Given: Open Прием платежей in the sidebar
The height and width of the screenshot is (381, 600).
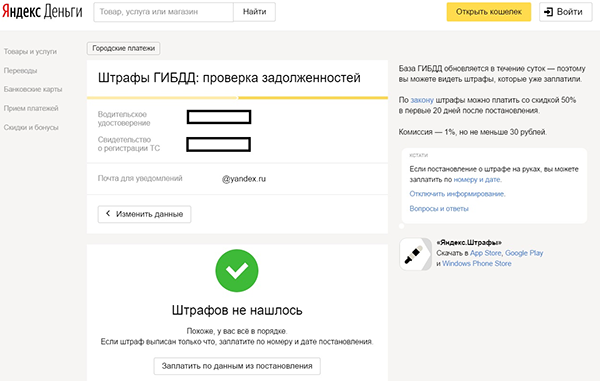Looking at the screenshot, I should pyautogui.click(x=31, y=108).
